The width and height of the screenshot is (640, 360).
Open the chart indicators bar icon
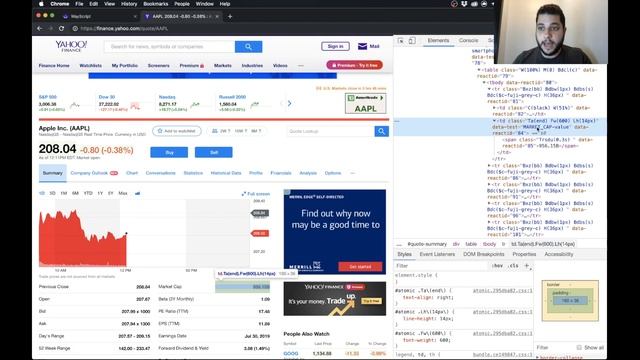[x=138, y=193]
